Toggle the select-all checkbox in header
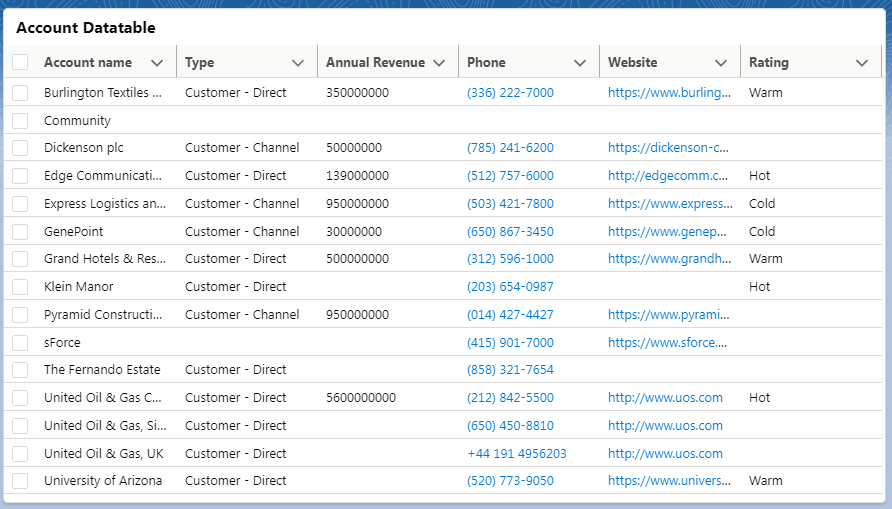 20,62
